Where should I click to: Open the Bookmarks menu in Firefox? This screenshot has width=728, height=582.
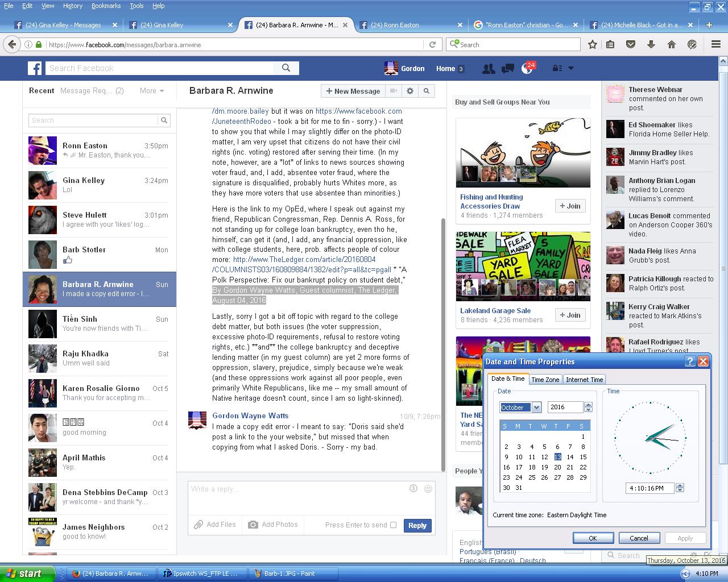[x=106, y=6]
